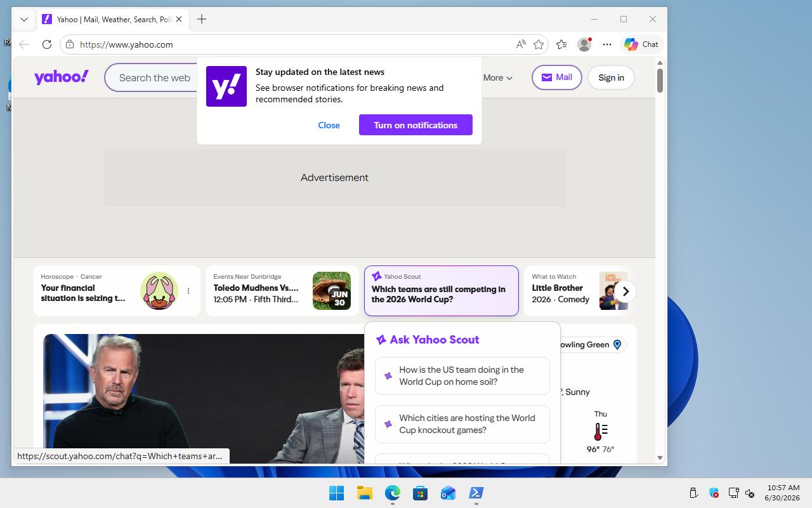Click the "Sunny" weather condition text

577,392
